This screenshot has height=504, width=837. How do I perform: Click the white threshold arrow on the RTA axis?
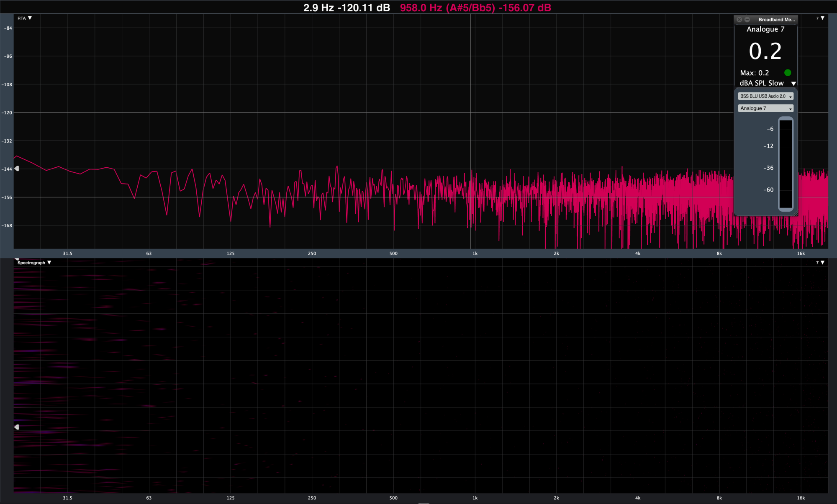tap(17, 169)
